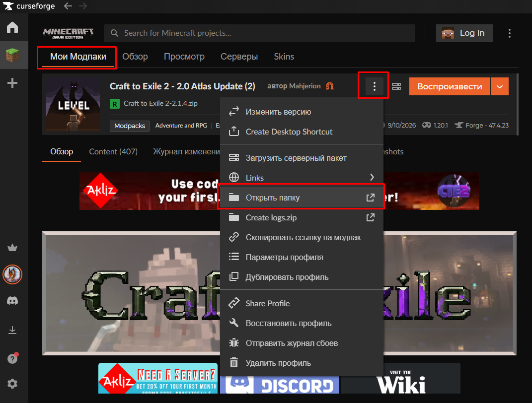Open the Discord icon in sidebar
The height and width of the screenshot is (403, 532).
12,301
